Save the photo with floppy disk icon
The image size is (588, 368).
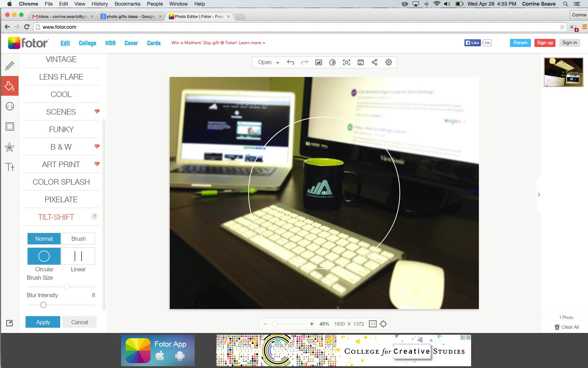360,62
